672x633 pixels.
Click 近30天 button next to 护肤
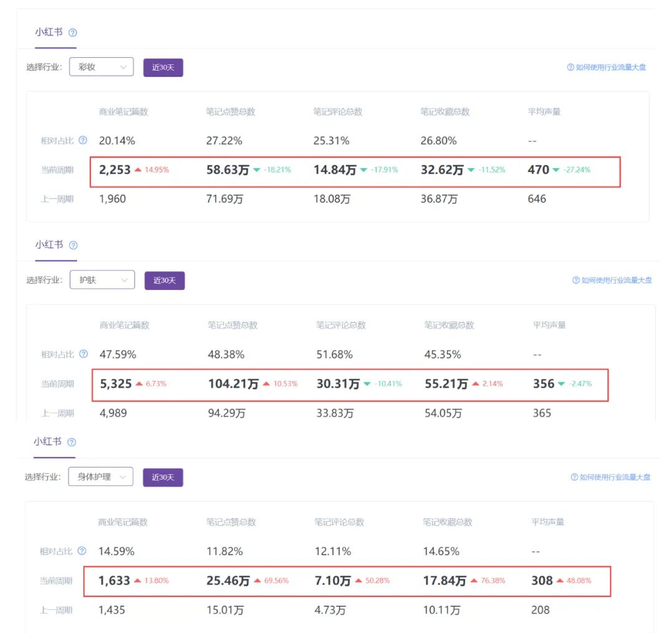coord(164,281)
